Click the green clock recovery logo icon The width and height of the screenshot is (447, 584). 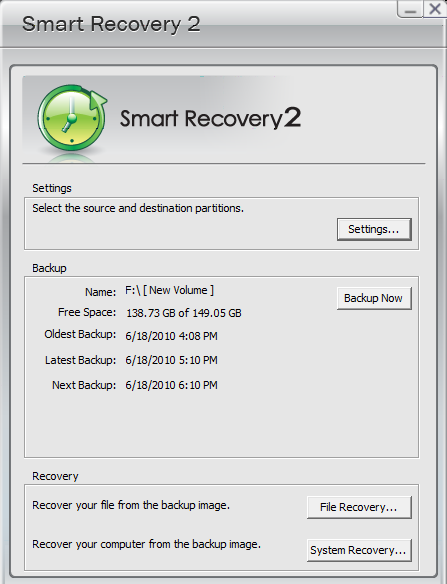coord(72,119)
